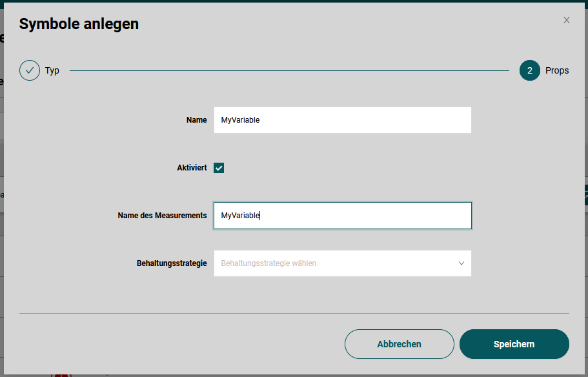Uncheck the Aktiviert checkbox

pyautogui.click(x=219, y=167)
